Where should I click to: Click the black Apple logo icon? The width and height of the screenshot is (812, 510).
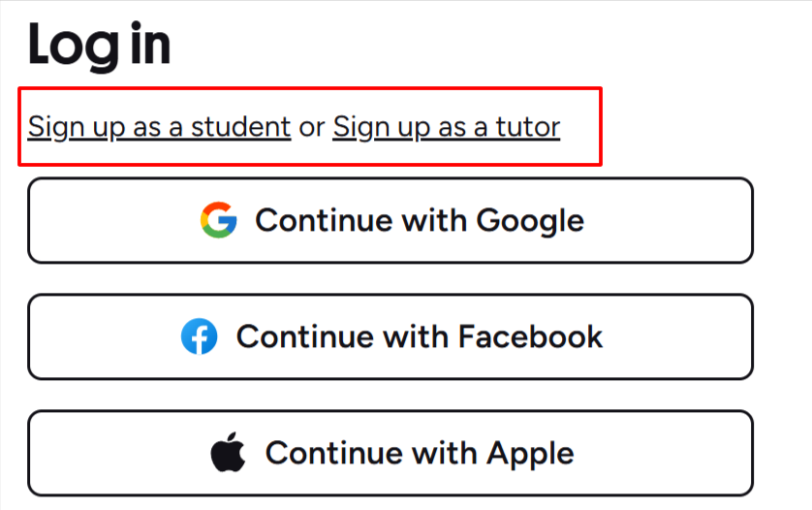point(228,453)
